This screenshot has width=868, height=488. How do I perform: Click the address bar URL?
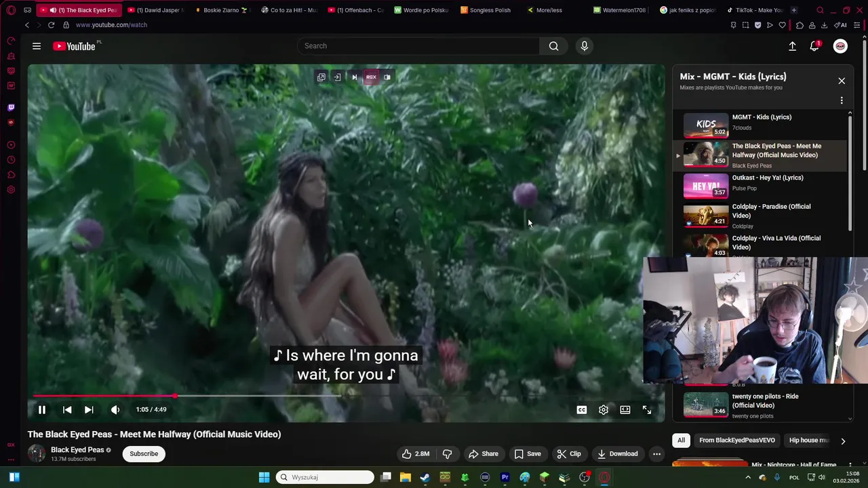111,25
